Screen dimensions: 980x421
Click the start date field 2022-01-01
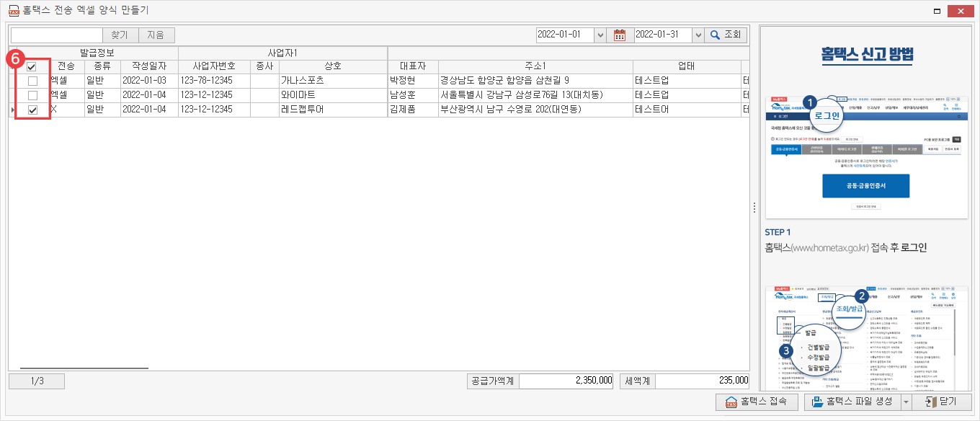pos(565,35)
